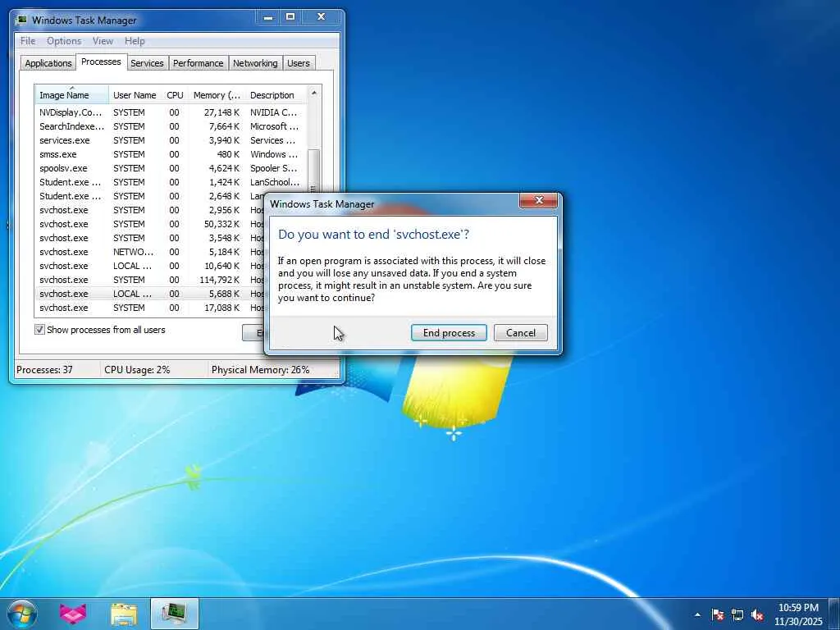This screenshot has height=630, width=840.
Task: Open the clock showing 10:59 PM
Action: click(x=798, y=614)
